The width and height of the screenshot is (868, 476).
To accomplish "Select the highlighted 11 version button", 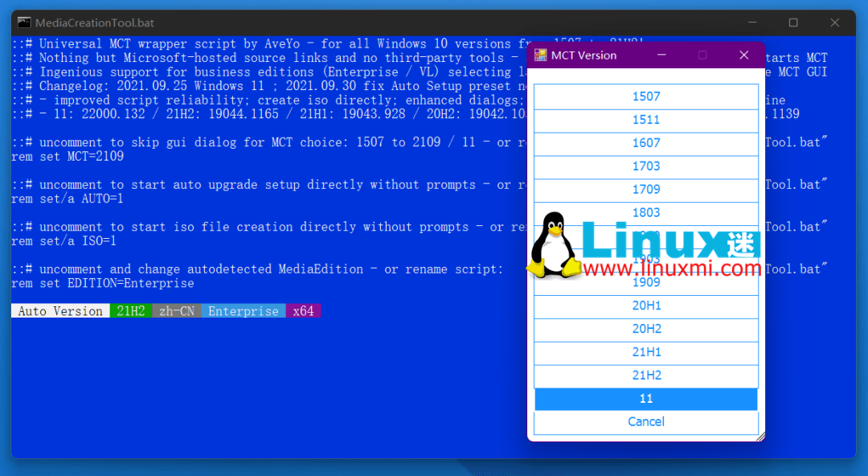I will [x=646, y=399].
